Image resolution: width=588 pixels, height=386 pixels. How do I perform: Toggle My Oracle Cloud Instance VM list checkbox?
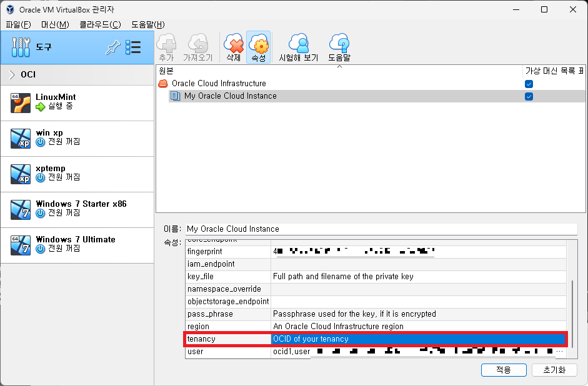click(x=529, y=97)
